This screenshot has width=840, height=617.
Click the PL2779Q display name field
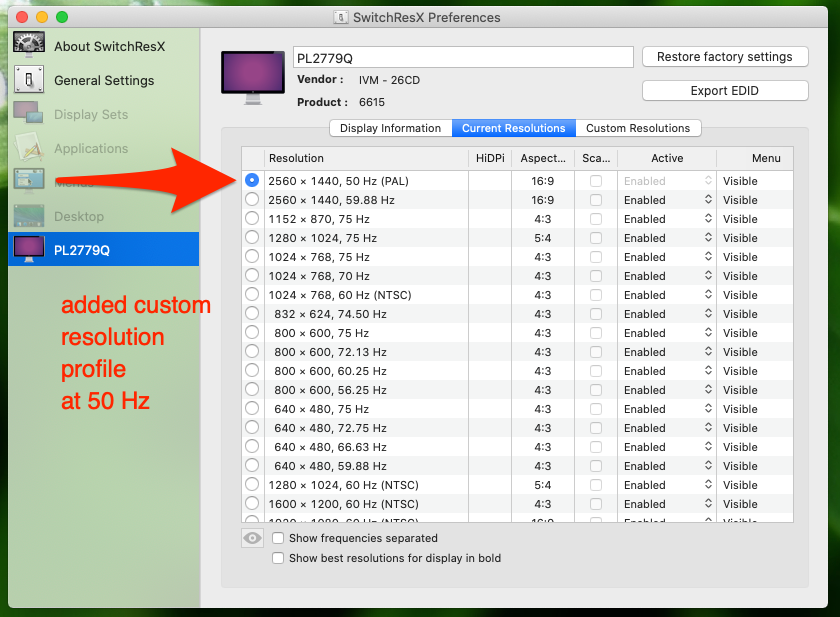[463, 57]
